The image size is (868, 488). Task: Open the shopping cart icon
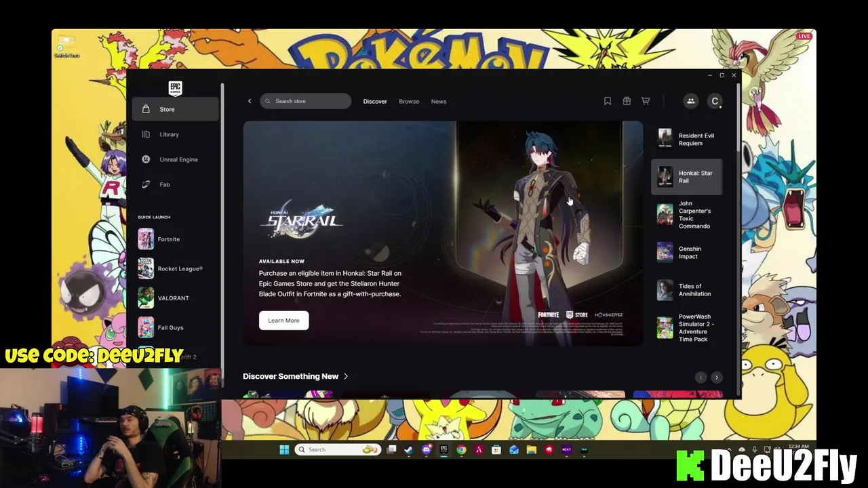coord(646,101)
